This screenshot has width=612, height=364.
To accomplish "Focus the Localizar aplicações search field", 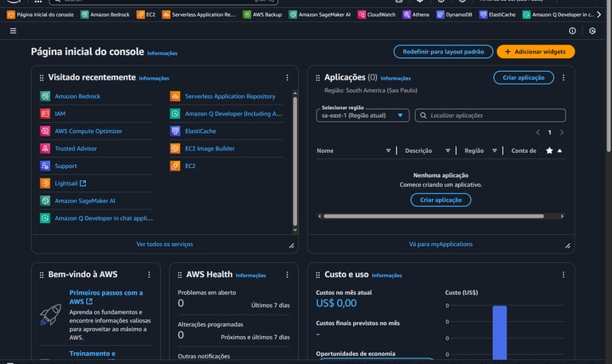I will tap(490, 115).
